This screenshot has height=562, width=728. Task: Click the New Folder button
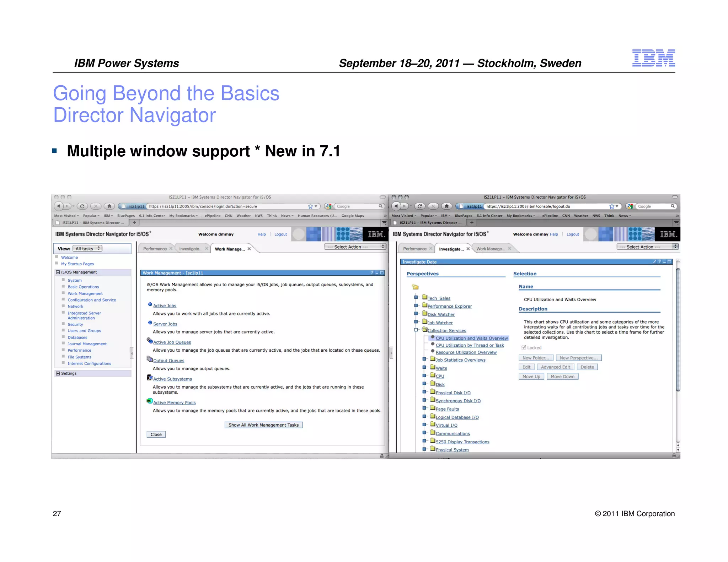coord(536,358)
